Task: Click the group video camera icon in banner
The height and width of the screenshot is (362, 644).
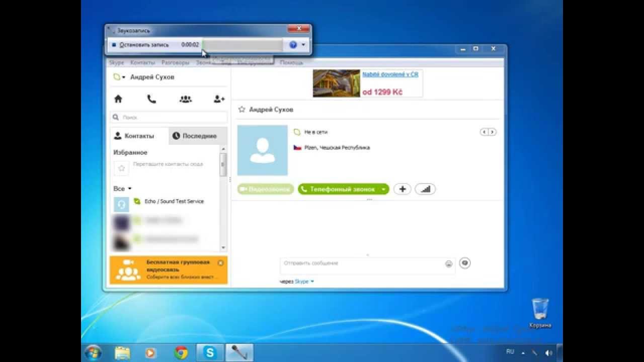Action: click(128, 262)
